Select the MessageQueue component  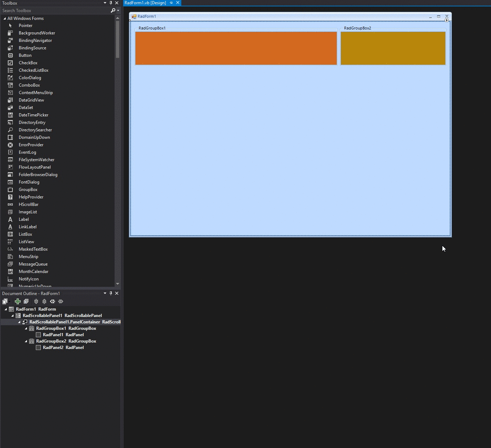pos(33,264)
